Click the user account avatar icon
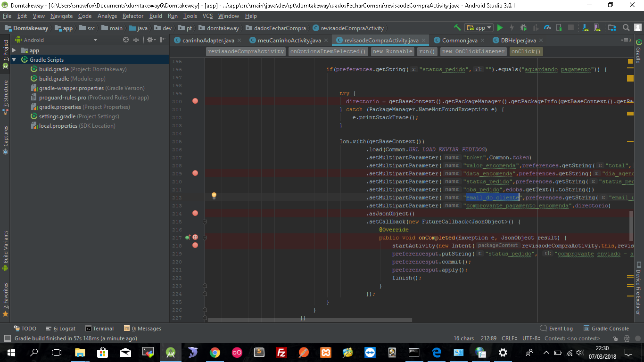The height and width of the screenshot is (362, 644). 637,28
